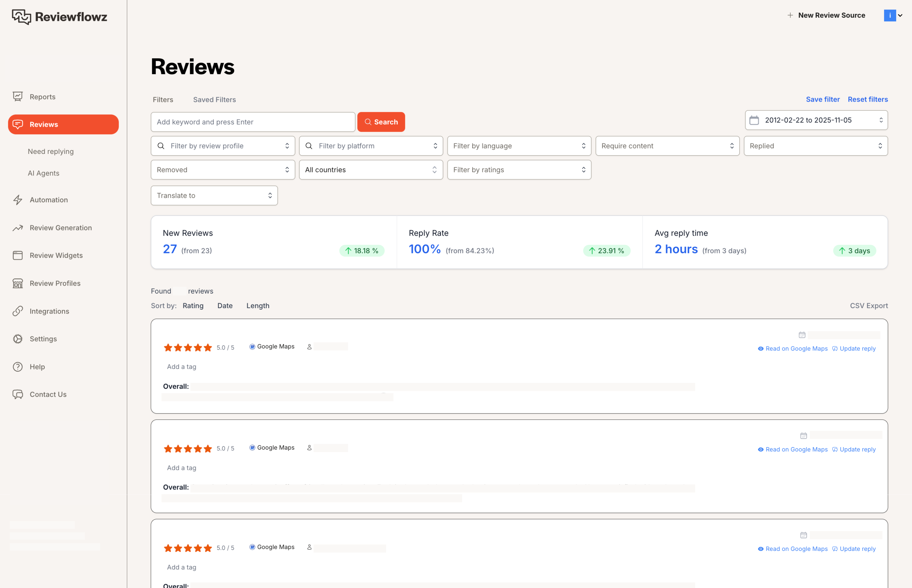Viewport: 912px width, 588px height.
Task: Expand the All countries selector
Action: coord(371,170)
